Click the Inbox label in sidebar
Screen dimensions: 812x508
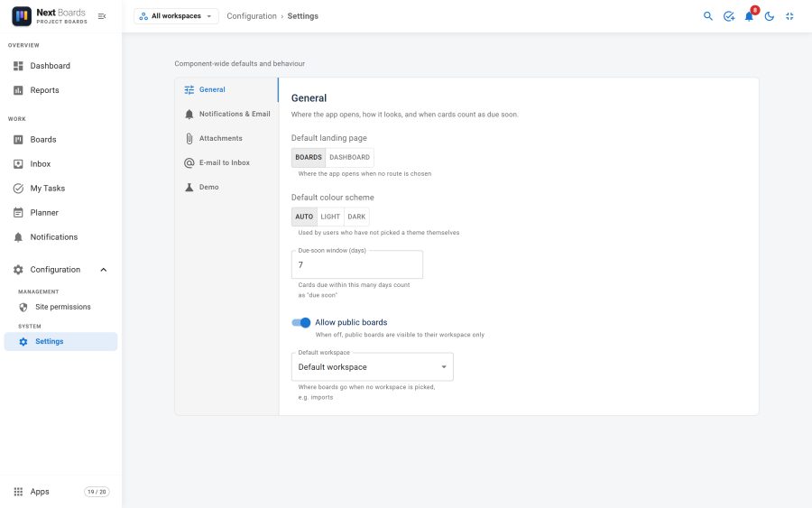coord(41,163)
